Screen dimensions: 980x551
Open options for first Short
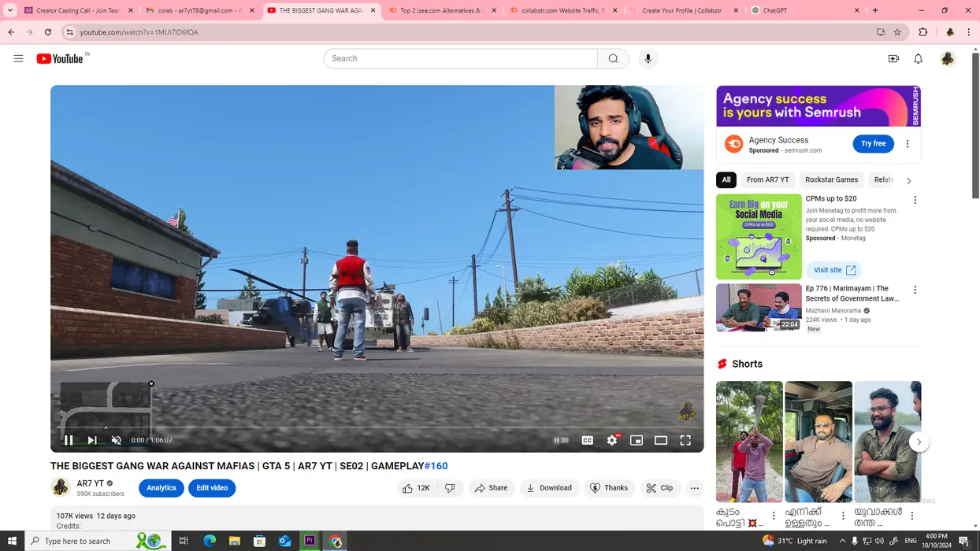(x=774, y=516)
